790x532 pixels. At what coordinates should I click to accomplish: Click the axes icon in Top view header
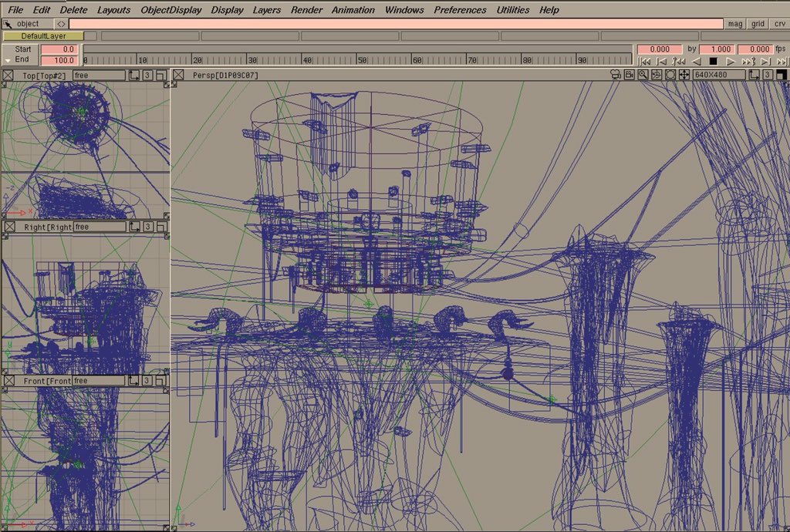[x=134, y=76]
